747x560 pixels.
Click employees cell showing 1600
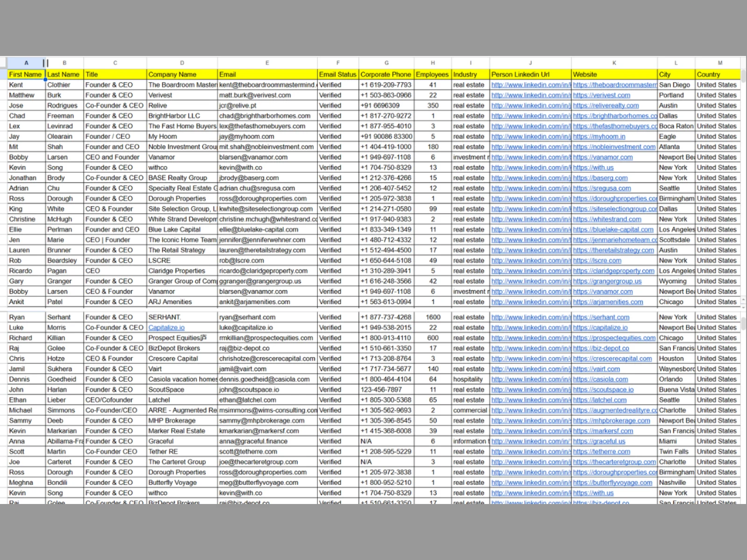(x=433, y=317)
